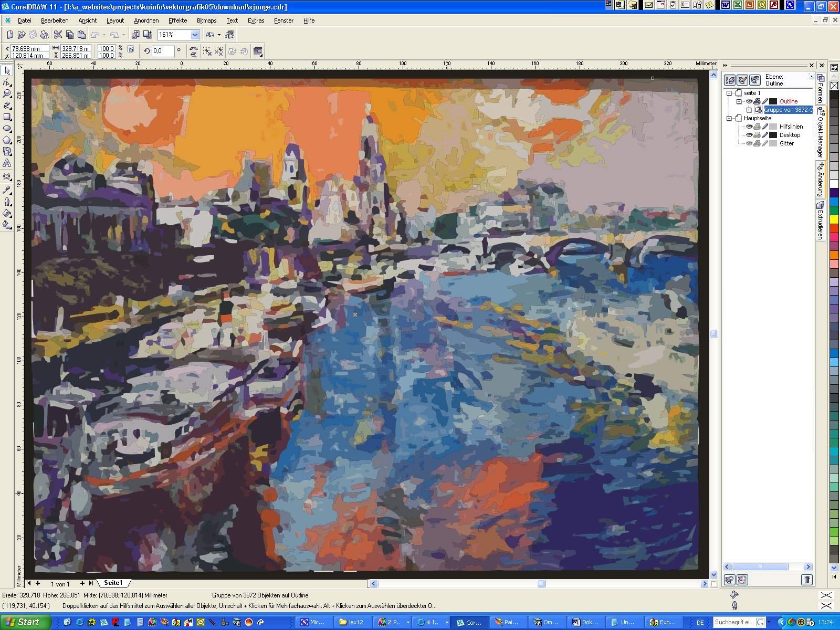Toggle visibility eye of Desktop layer
Screen dimensions: 840x630
point(749,135)
